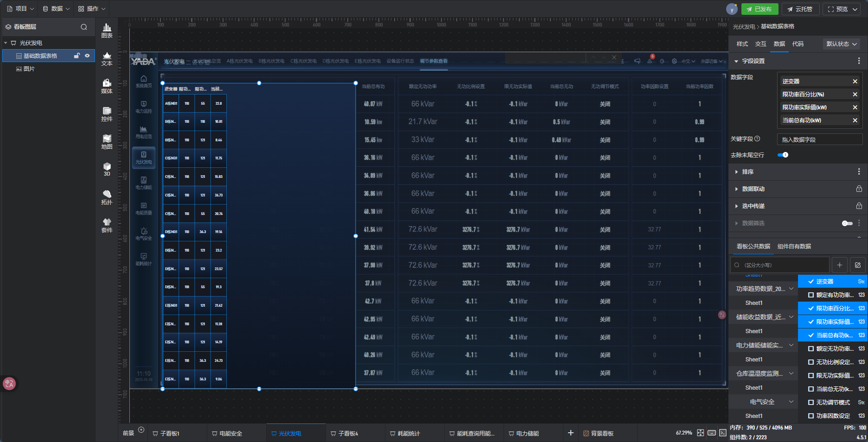Toggle the 数据筛选 slider switch

click(847, 223)
